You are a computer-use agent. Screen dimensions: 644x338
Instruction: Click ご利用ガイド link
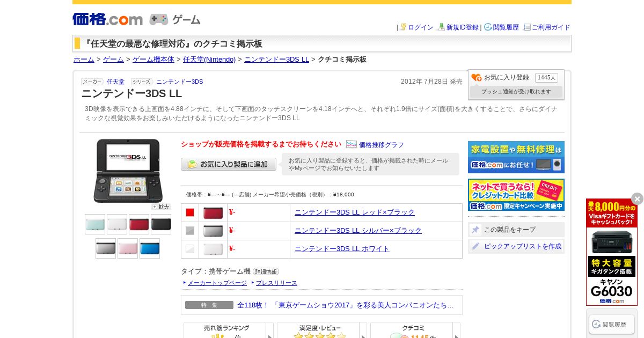(551, 27)
